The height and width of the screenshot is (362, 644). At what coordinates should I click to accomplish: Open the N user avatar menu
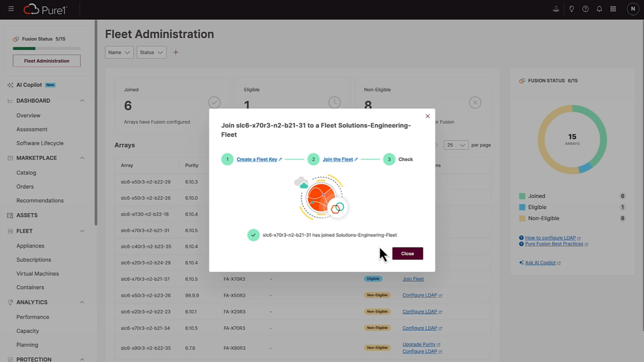point(633,9)
